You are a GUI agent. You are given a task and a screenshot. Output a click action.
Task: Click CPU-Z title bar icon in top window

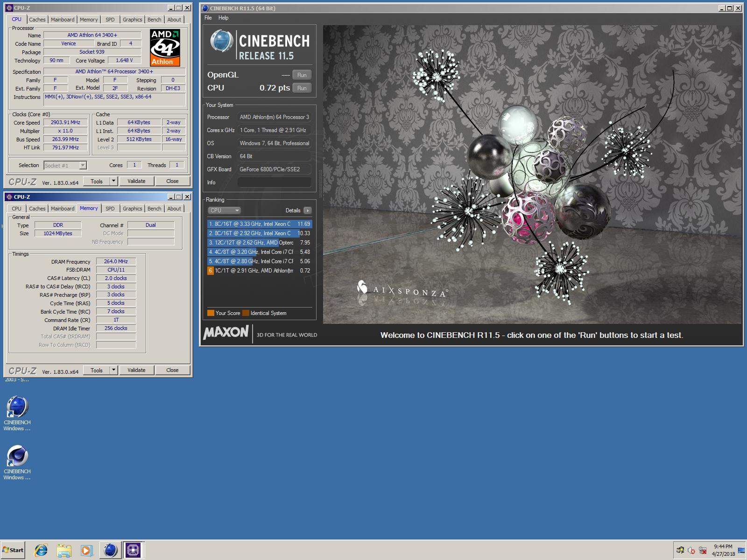click(9, 8)
